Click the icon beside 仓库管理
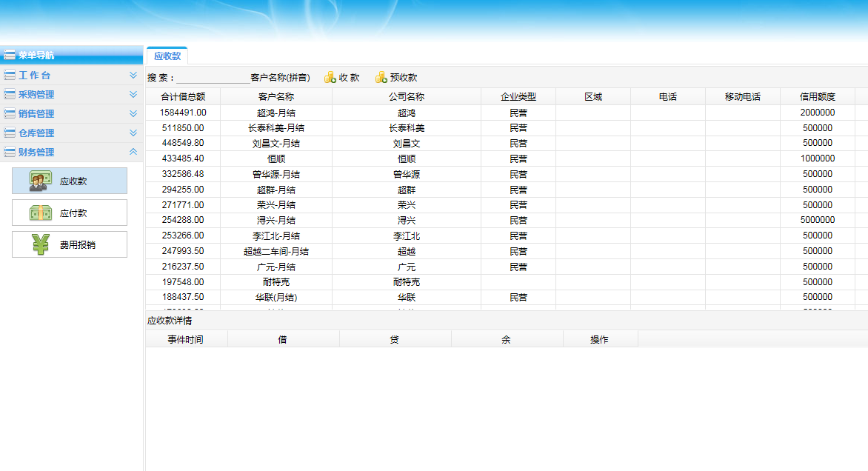 [10, 133]
